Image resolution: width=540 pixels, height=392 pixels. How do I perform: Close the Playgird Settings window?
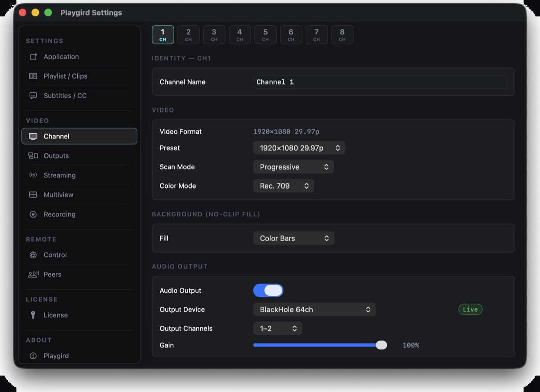23,13
